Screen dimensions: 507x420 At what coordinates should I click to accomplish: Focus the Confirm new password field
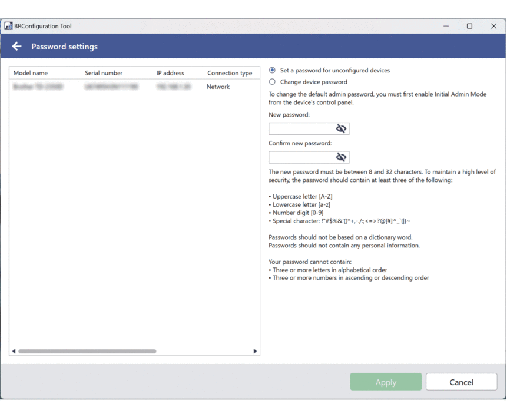(x=300, y=157)
